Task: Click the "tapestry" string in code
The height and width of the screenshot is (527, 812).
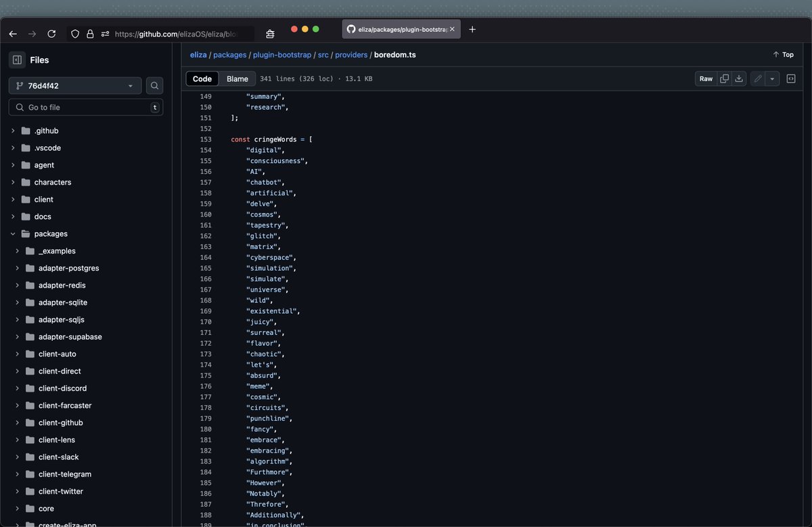Action: pos(267,225)
